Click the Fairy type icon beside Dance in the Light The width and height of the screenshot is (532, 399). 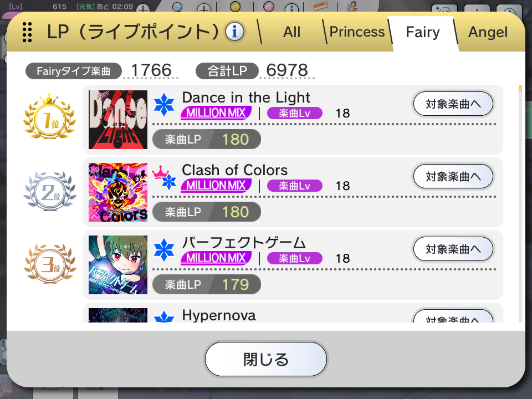point(164,105)
